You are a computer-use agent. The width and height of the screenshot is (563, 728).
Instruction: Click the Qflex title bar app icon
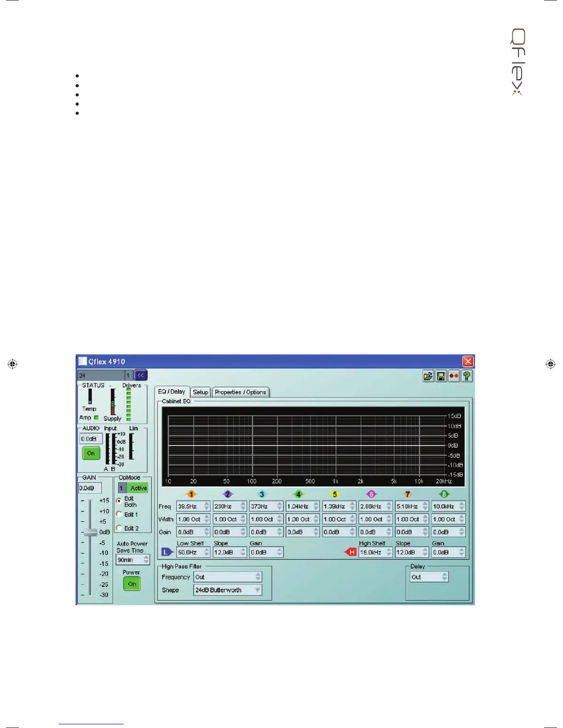82,361
